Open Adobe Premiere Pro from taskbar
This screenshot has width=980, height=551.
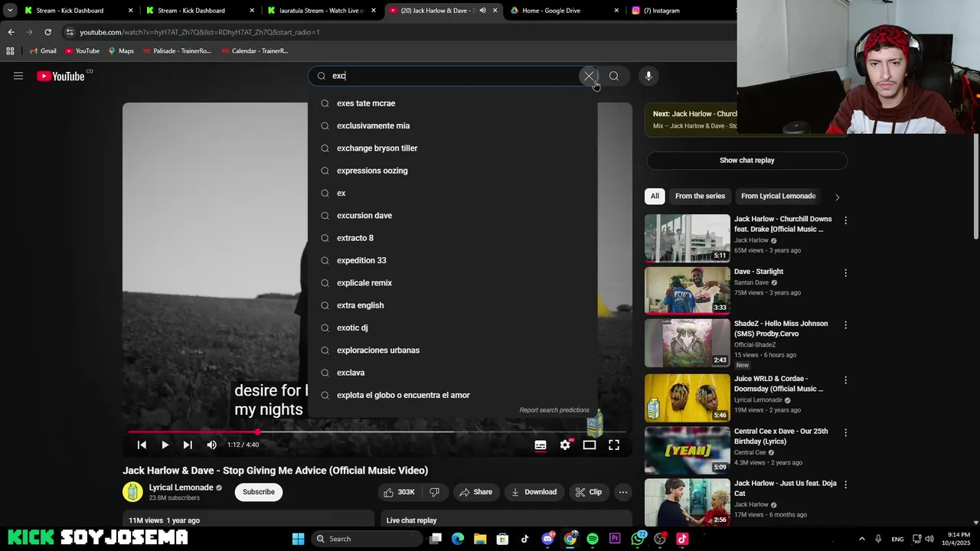(615, 539)
